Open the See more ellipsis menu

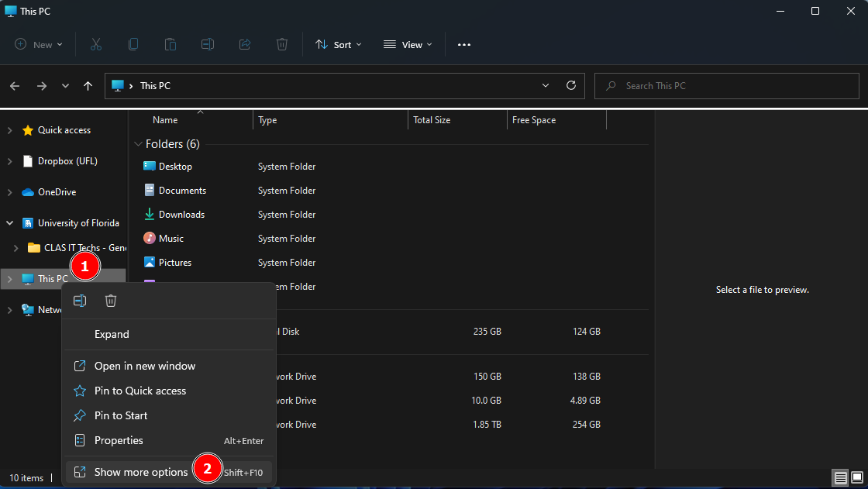tap(464, 45)
